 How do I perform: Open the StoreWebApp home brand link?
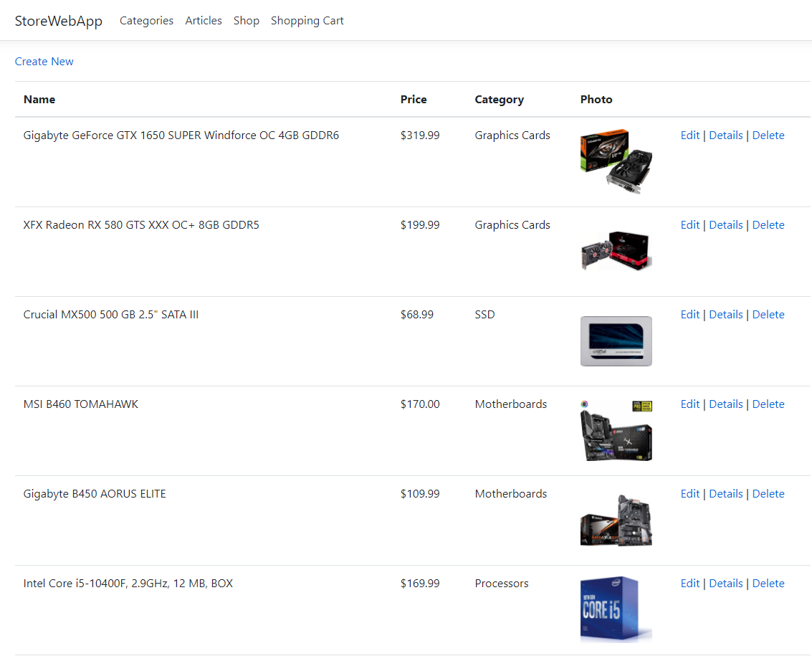pos(59,21)
